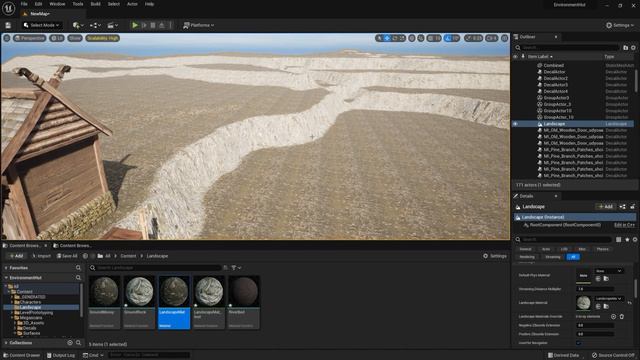The height and width of the screenshot is (360, 640).
Task: Select the Rendering filter in Details
Action: click(527, 257)
